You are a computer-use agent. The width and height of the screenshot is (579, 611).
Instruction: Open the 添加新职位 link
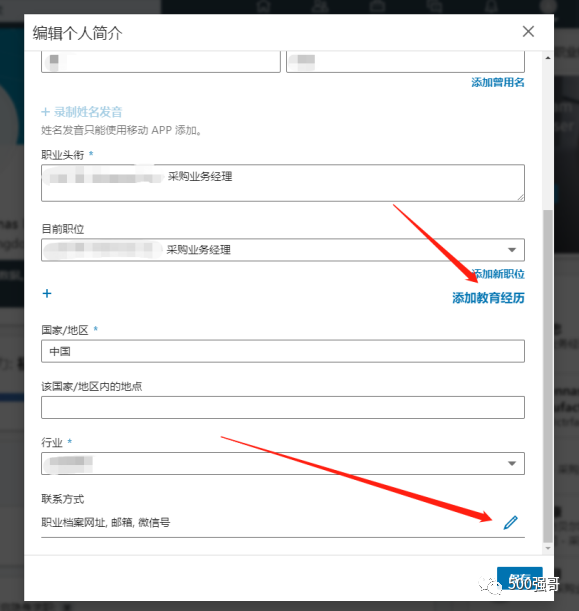[x=498, y=274]
